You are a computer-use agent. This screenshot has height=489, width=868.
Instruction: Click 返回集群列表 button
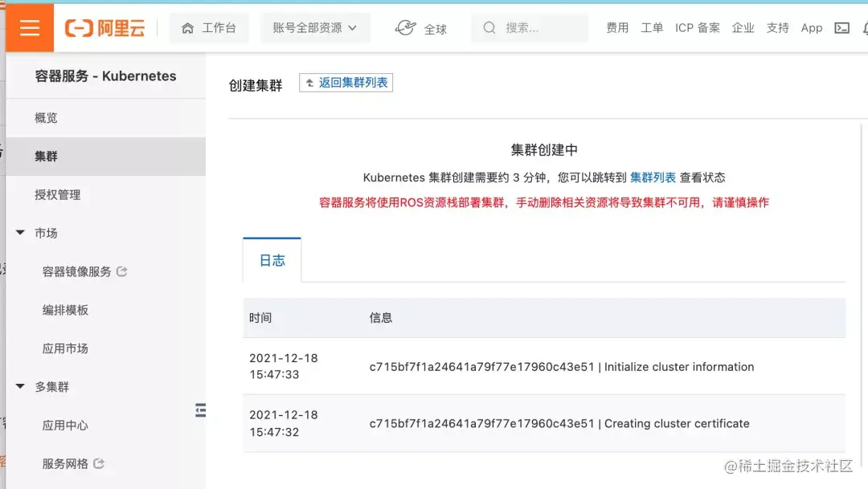tap(346, 83)
